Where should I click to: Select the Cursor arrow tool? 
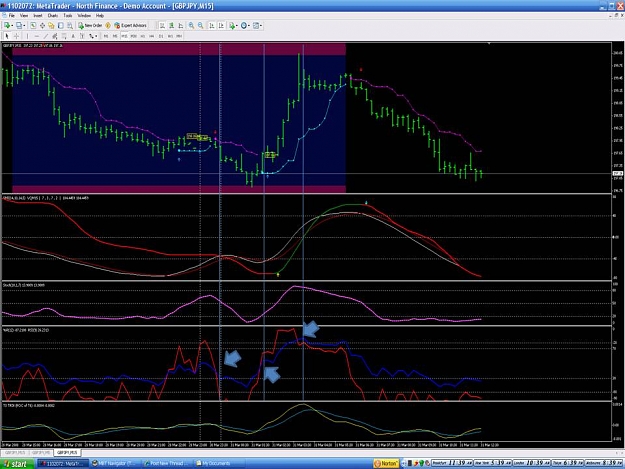(7, 36)
